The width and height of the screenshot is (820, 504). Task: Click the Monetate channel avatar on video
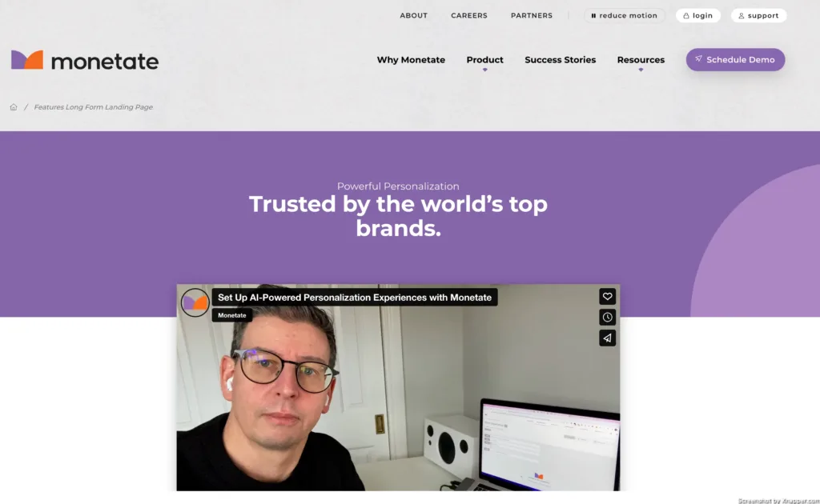[x=195, y=302]
